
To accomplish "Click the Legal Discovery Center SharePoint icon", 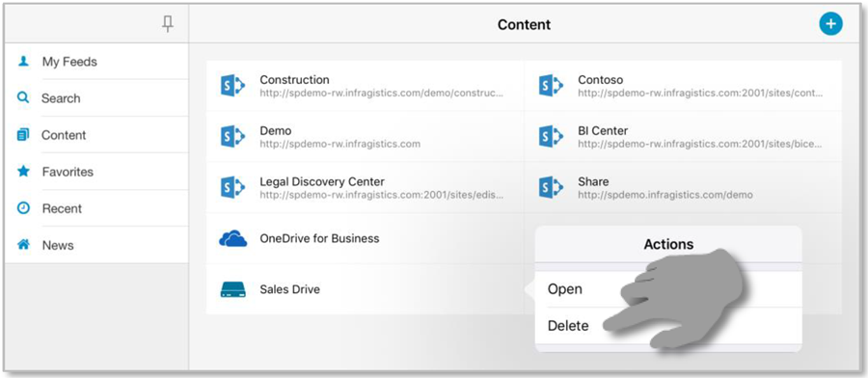I will point(232,188).
